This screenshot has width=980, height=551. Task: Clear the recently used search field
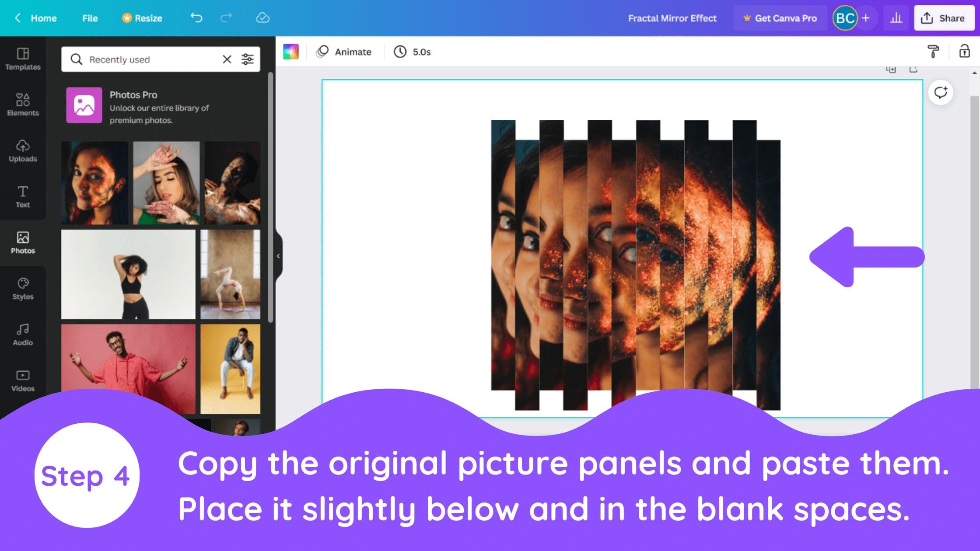[x=227, y=59]
